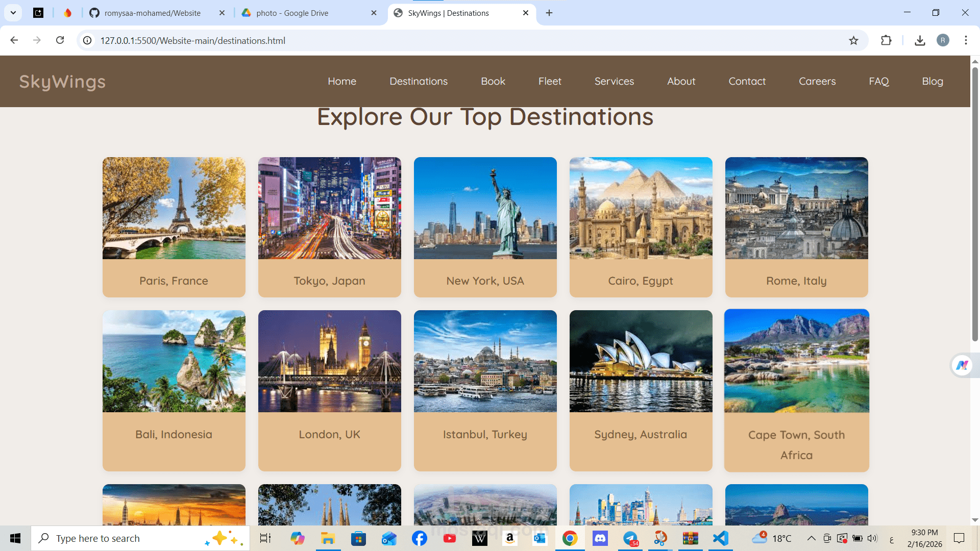Open Visual Studio Code from the taskbar

click(x=720, y=538)
